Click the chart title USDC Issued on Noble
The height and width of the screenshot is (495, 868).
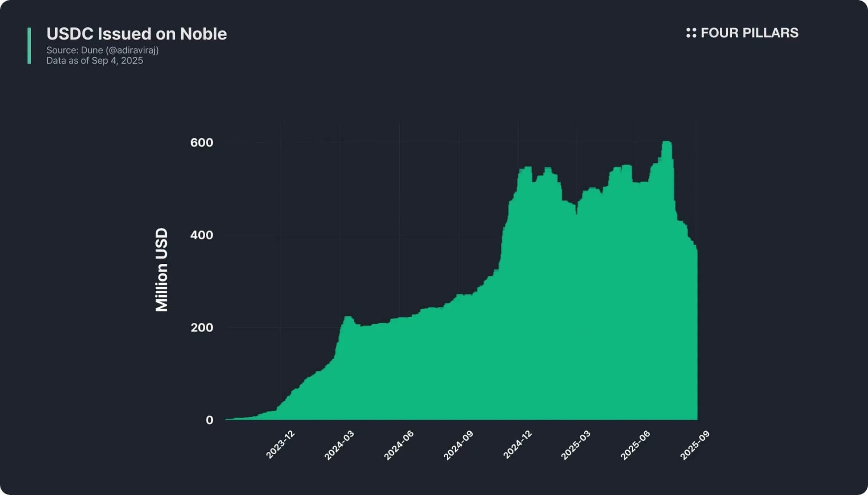[136, 34]
